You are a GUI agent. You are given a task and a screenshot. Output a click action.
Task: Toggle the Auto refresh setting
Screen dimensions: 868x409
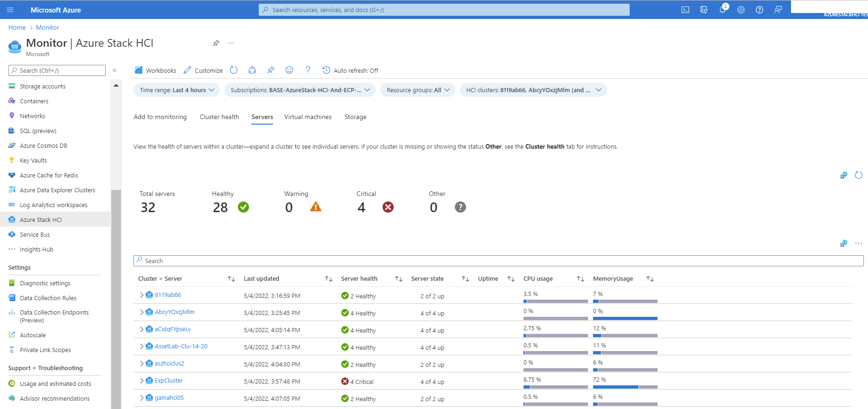351,70
